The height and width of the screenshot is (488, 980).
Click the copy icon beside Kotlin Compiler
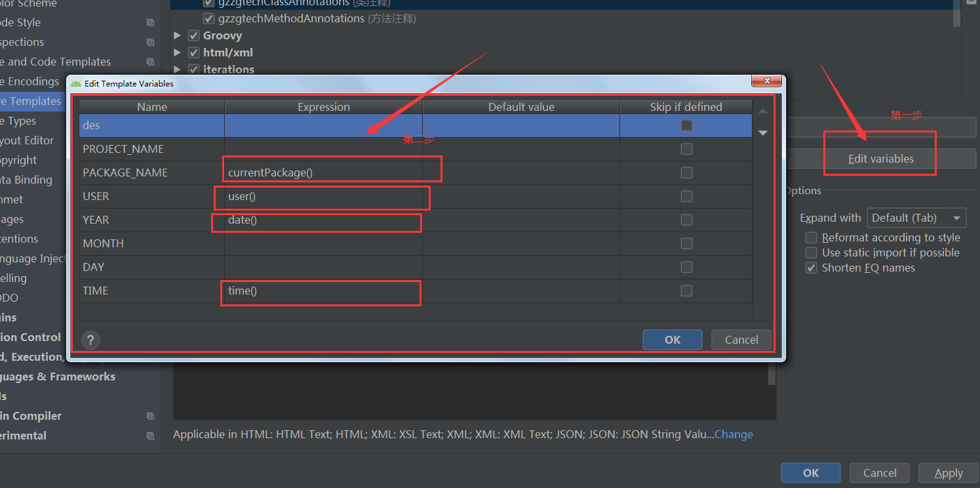click(150, 417)
